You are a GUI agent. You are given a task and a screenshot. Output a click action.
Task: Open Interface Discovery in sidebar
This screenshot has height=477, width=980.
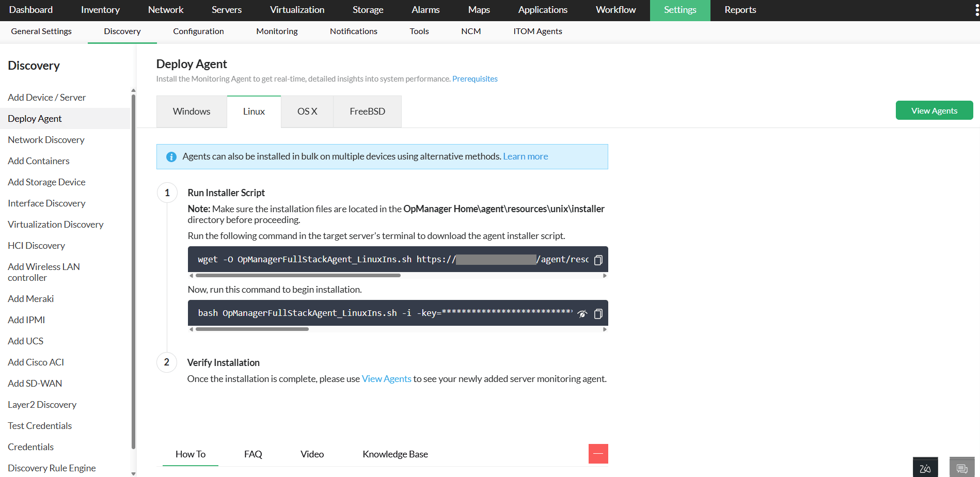46,203
